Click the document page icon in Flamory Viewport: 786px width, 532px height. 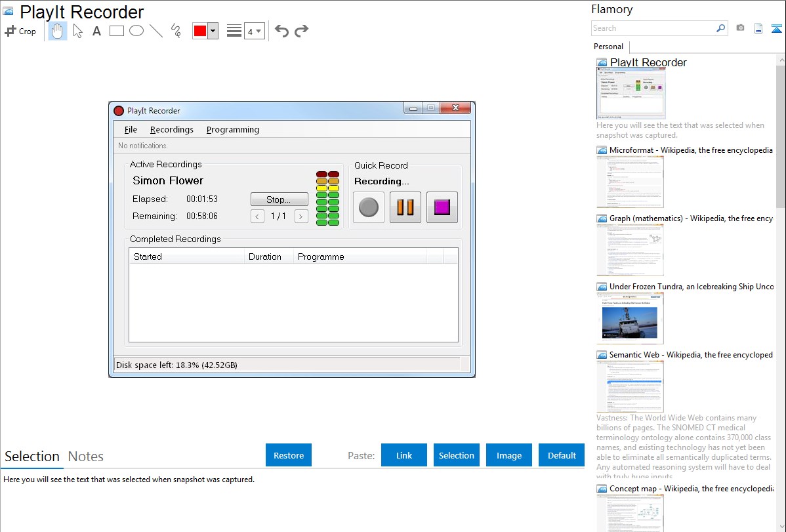tap(758, 28)
